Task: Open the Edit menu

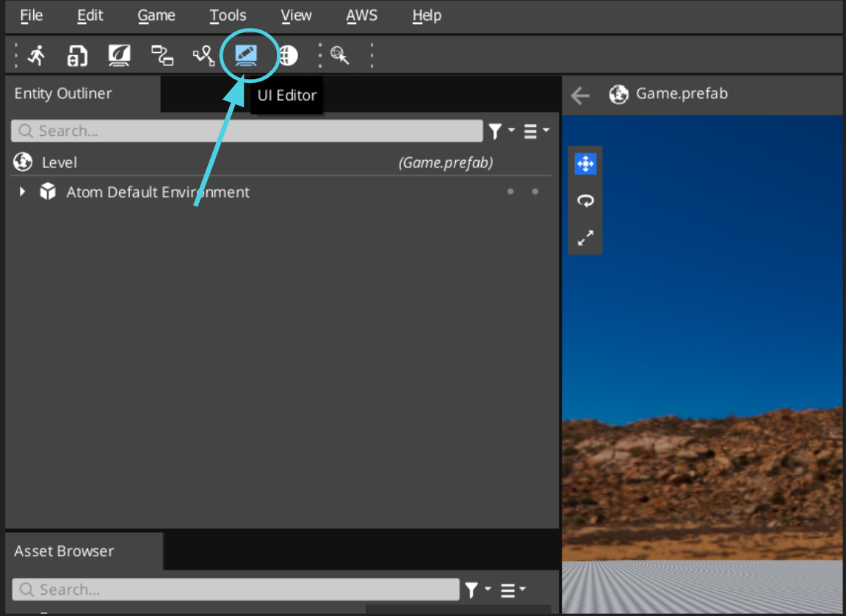Action: pyautogui.click(x=90, y=15)
